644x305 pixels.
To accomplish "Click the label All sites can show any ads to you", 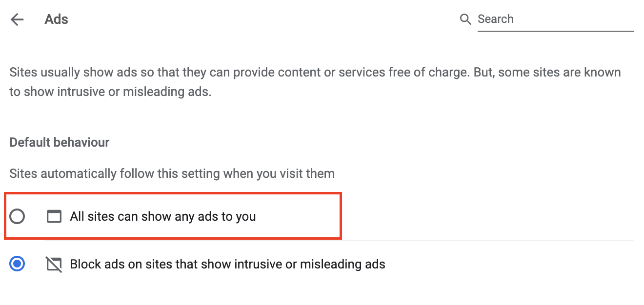I will tap(163, 216).
